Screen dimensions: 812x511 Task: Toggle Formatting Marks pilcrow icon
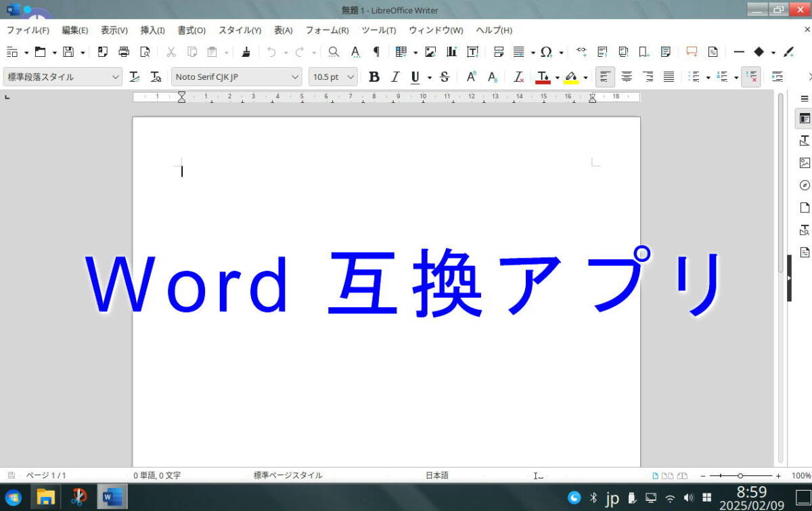(x=376, y=51)
